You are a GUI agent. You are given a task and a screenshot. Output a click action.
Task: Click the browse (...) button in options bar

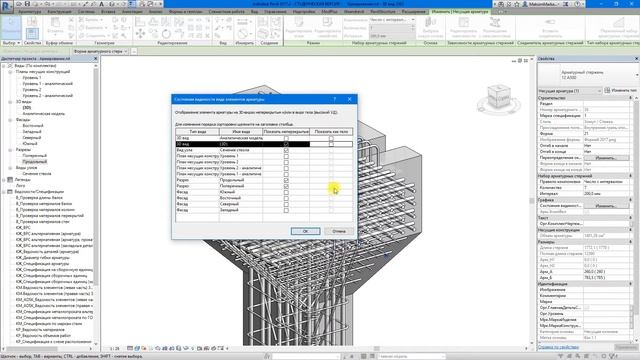click(x=134, y=51)
